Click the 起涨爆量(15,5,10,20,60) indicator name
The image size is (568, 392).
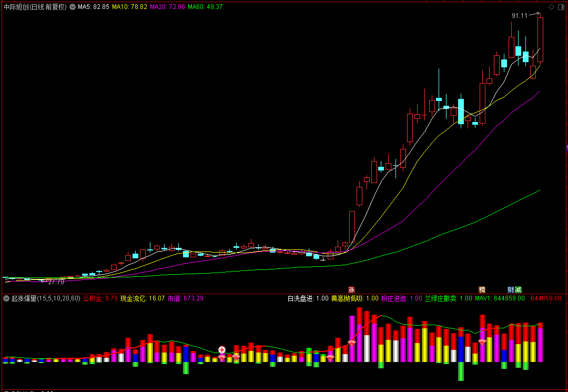pos(46,298)
